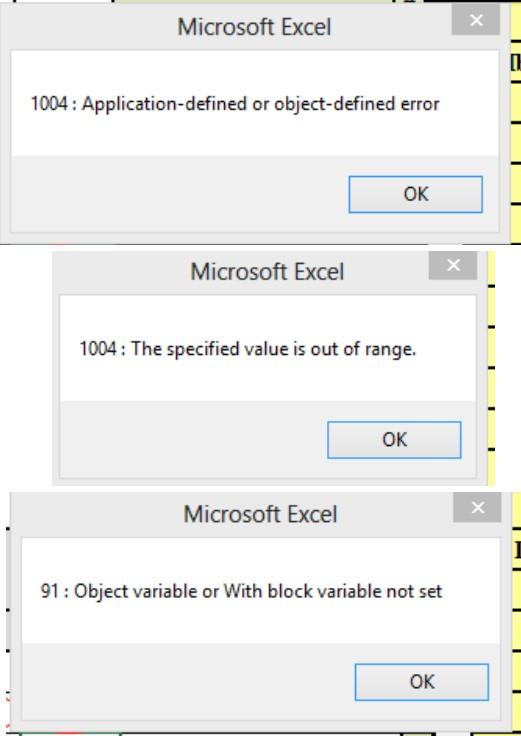Click the 91 error code number
This screenshot has height=736, width=521.
[49, 591]
